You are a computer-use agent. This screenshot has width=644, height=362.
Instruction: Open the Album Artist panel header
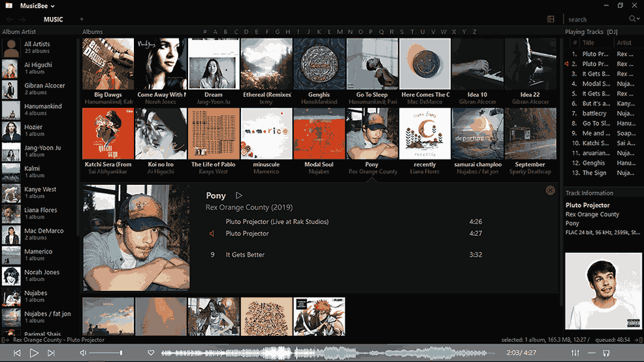click(x=19, y=31)
